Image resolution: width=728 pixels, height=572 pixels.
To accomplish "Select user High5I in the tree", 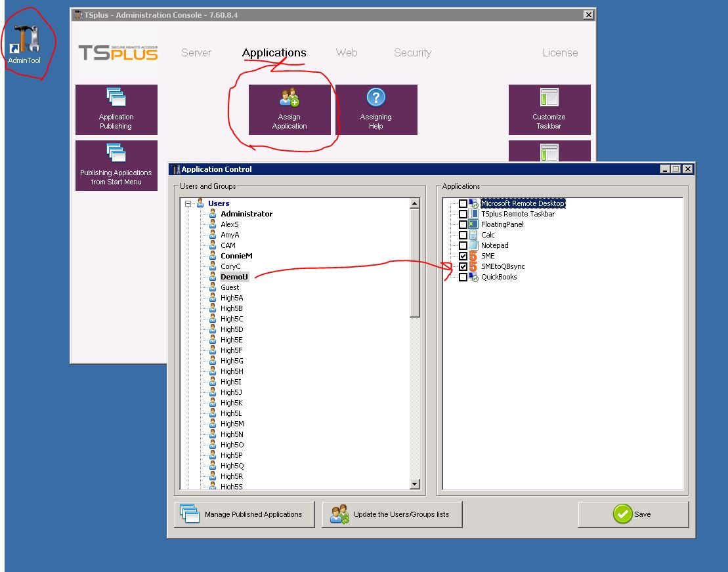I will click(x=231, y=382).
